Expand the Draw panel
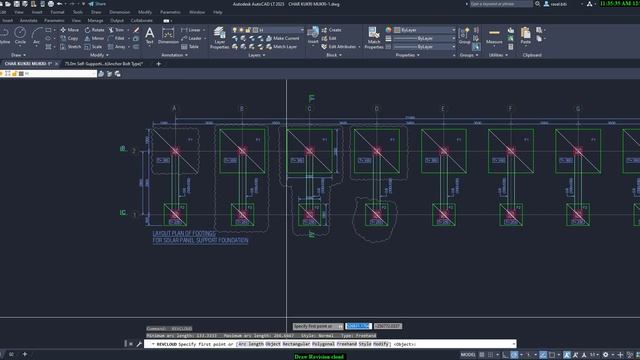Viewport: 640px width, 360px height. tap(18, 55)
